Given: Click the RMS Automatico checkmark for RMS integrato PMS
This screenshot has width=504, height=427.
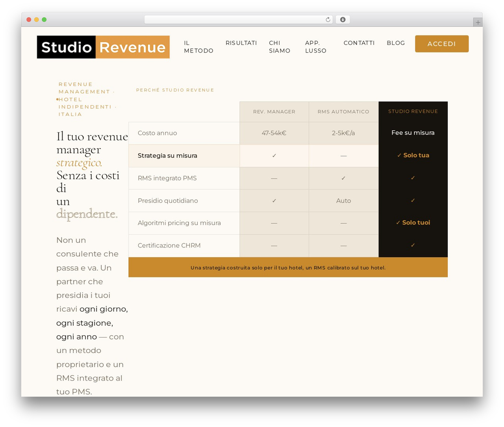Looking at the screenshot, I should pos(343,178).
